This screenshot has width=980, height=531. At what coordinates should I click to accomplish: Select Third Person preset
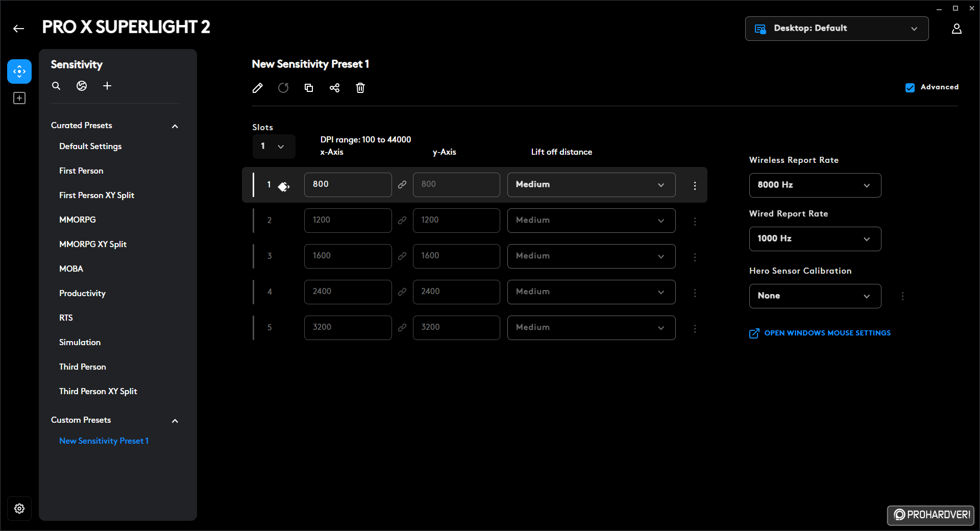point(83,367)
